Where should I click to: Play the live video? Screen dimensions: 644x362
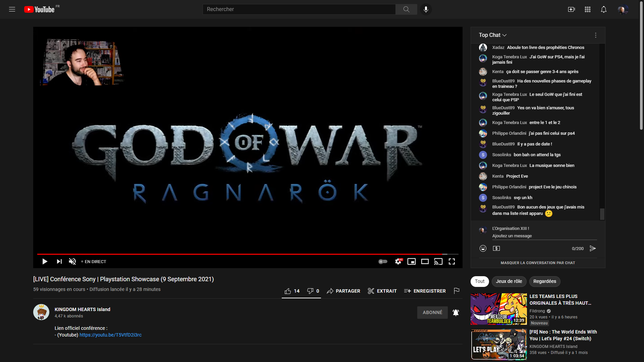[45, 261]
